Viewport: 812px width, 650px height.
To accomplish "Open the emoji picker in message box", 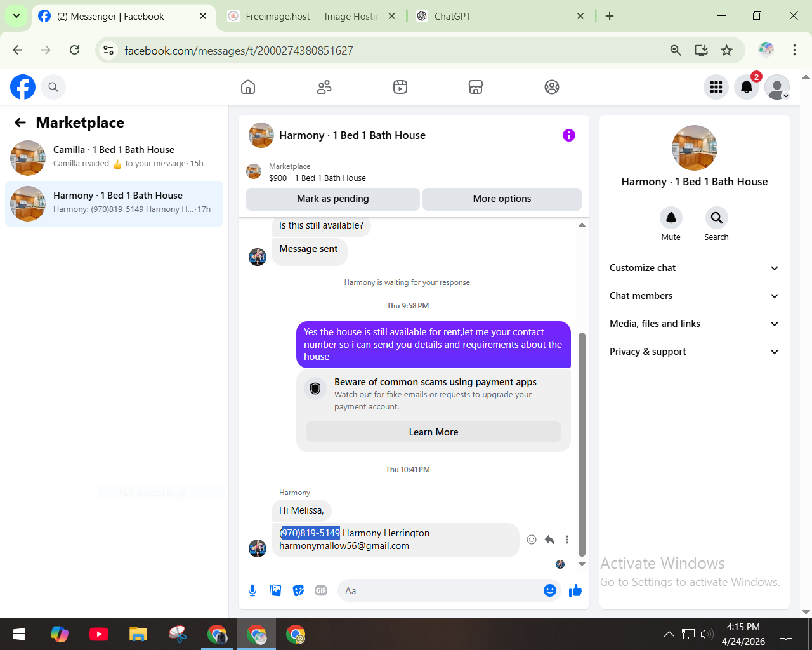I will pos(550,591).
